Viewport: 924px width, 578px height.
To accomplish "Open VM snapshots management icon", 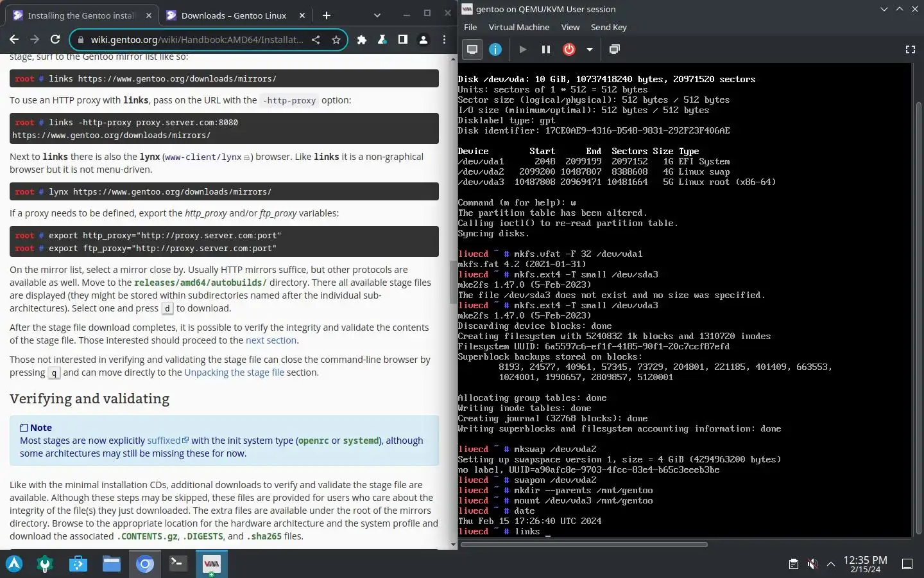I will click(x=615, y=49).
